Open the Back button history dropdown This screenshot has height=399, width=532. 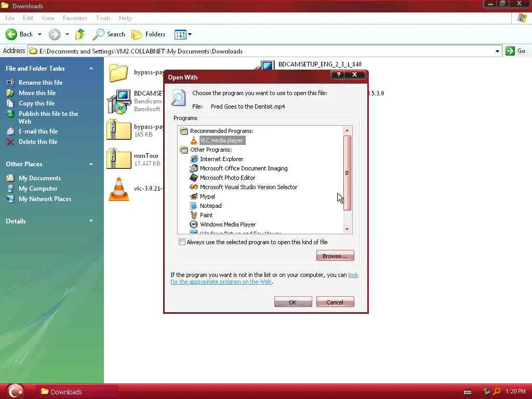(39, 34)
